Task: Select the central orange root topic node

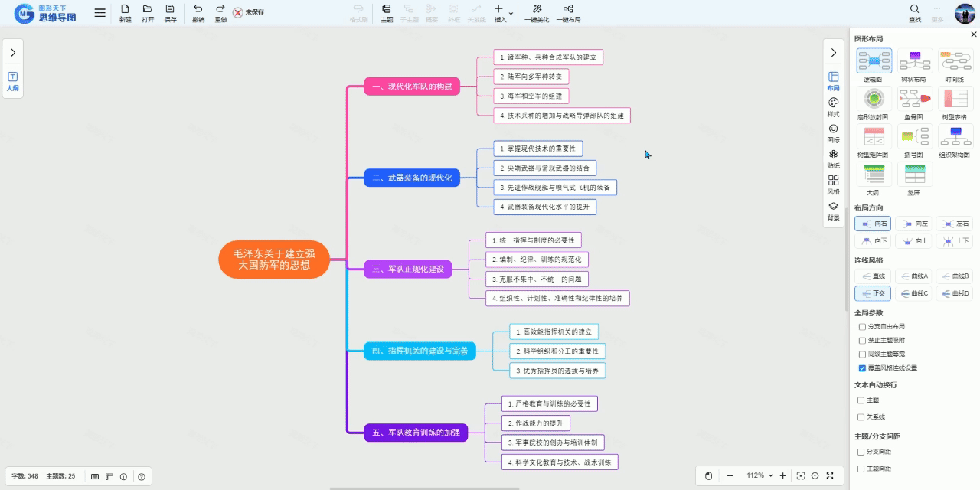Action: [x=274, y=260]
